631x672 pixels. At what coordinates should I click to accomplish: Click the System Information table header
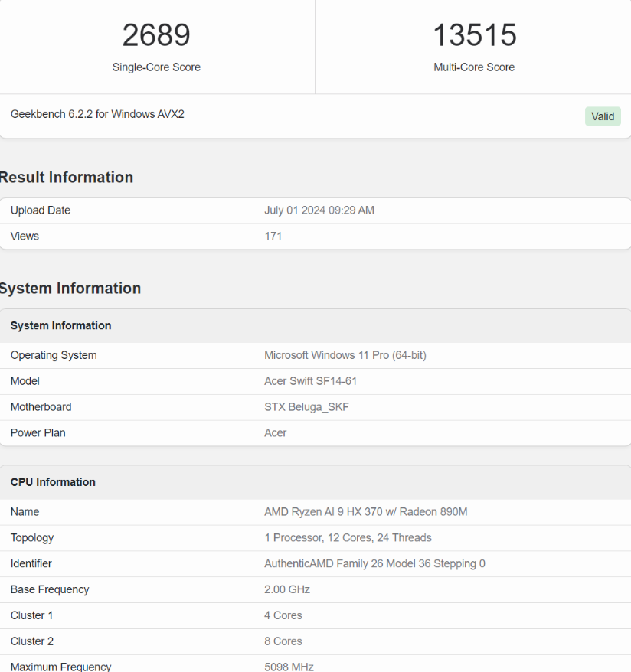60,326
